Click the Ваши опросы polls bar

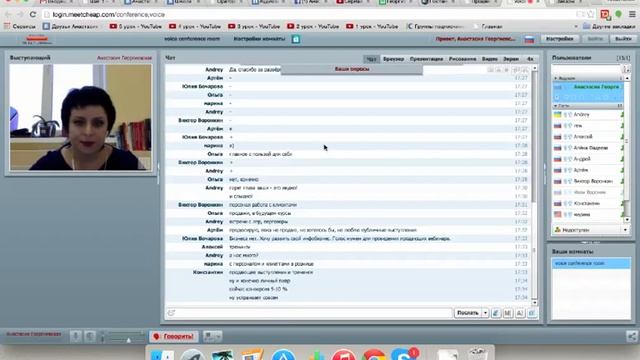pos(352,69)
